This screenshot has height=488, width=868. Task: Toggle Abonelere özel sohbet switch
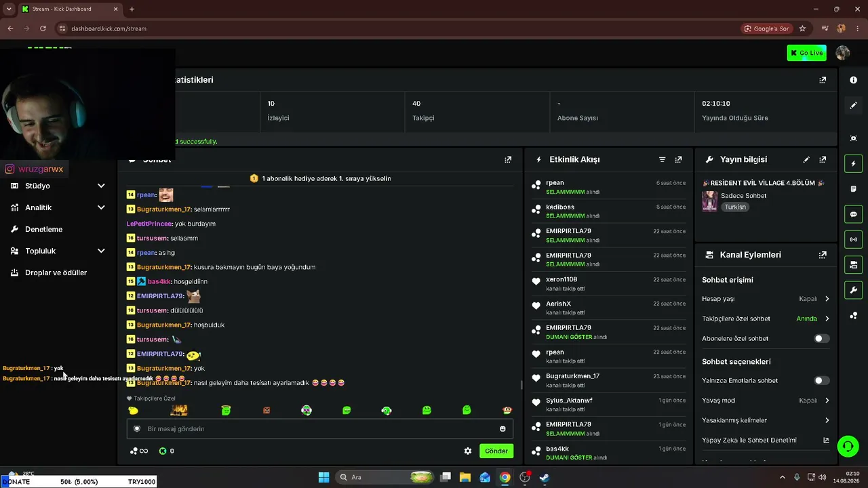[x=821, y=338]
